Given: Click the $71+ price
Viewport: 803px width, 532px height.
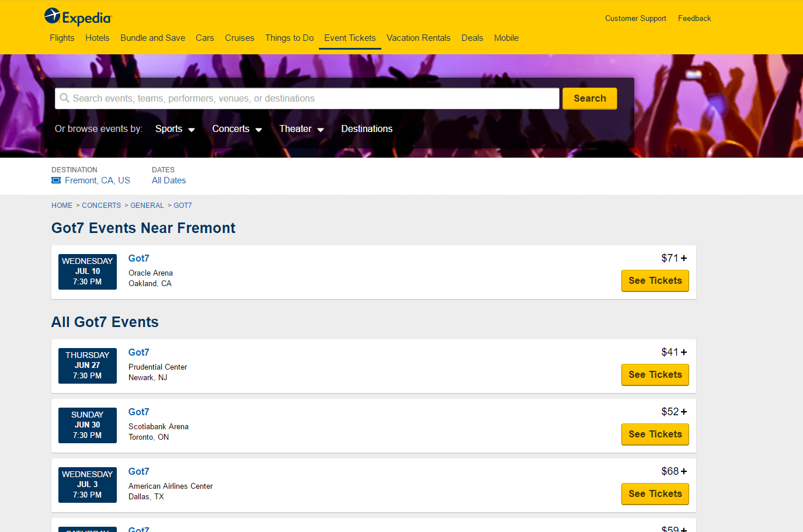Looking at the screenshot, I should 674,258.
